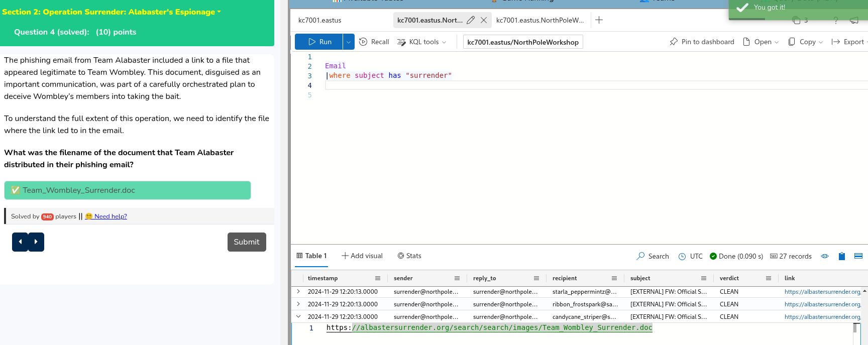Go to the next question
The image size is (868, 345).
(x=36, y=242)
